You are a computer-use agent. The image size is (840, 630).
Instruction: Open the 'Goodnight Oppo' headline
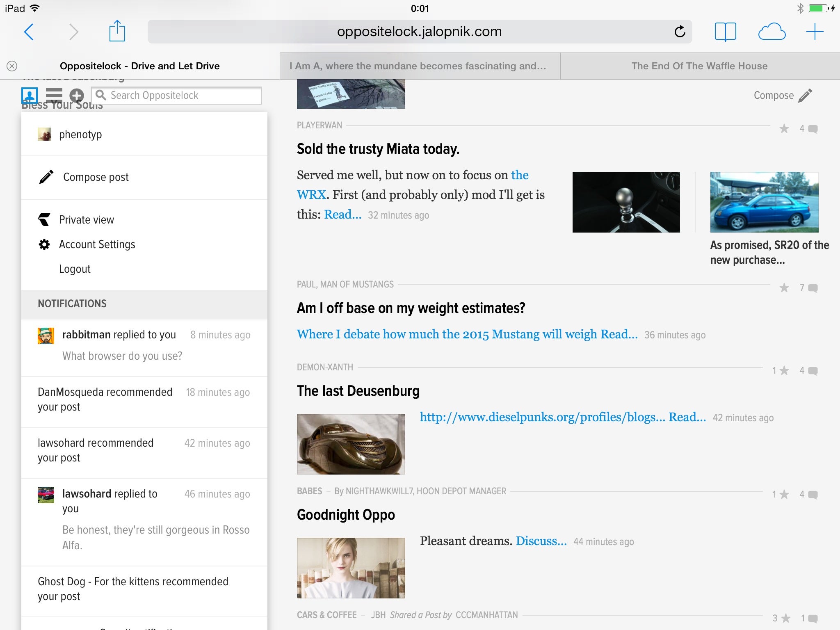[x=346, y=515]
